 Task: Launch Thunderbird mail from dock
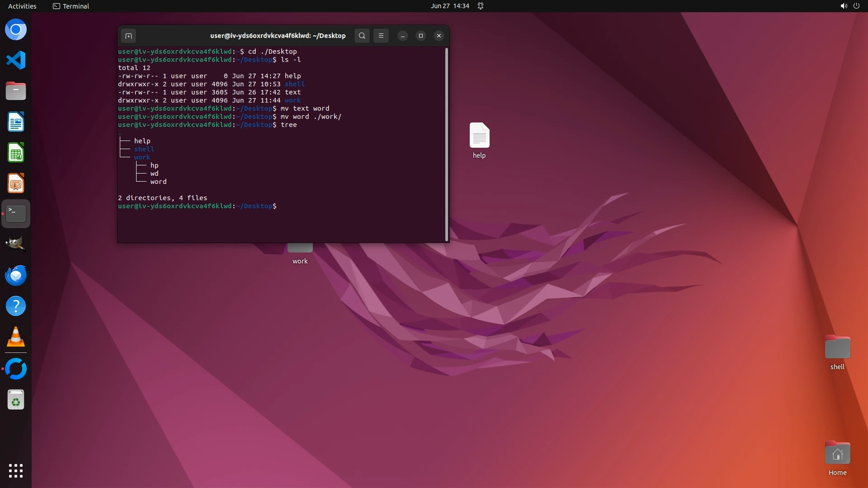pos(16,275)
